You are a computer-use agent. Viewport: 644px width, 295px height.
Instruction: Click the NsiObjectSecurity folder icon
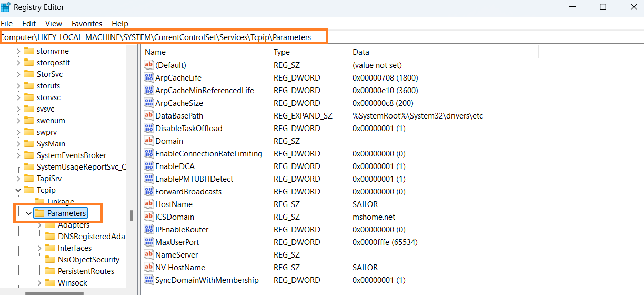tap(50, 260)
